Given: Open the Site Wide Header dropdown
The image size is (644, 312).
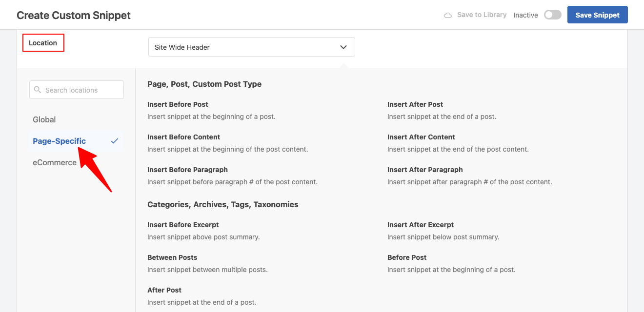Looking at the screenshot, I should tap(251, 47).
